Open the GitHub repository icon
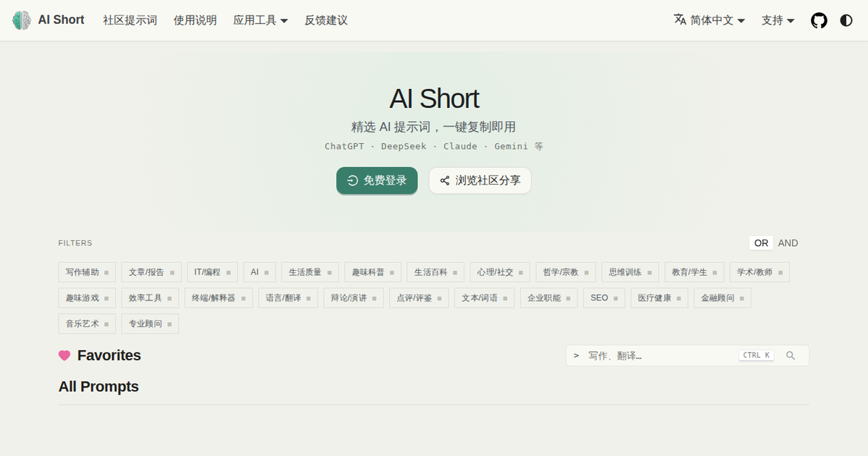Image resolution: width=868 pixels, height=456 pixels. click(x=819, y=20)
